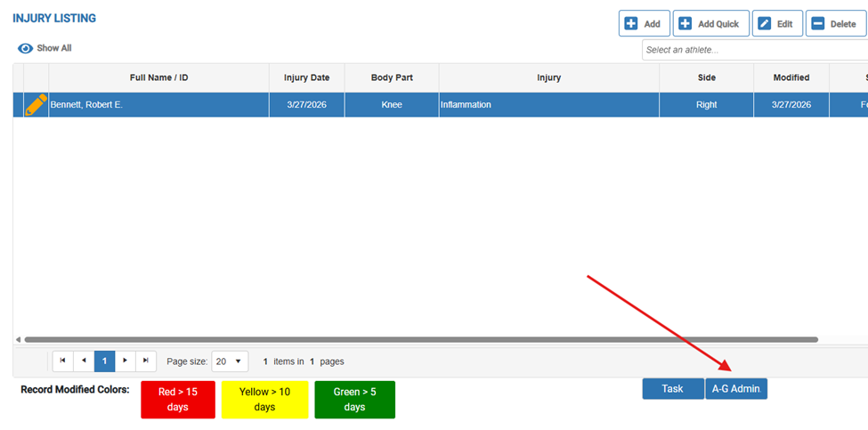Image resolution: width=868 pixels, height=430 pixels.
Task: Click the Task button
Action: pos(672,389)
